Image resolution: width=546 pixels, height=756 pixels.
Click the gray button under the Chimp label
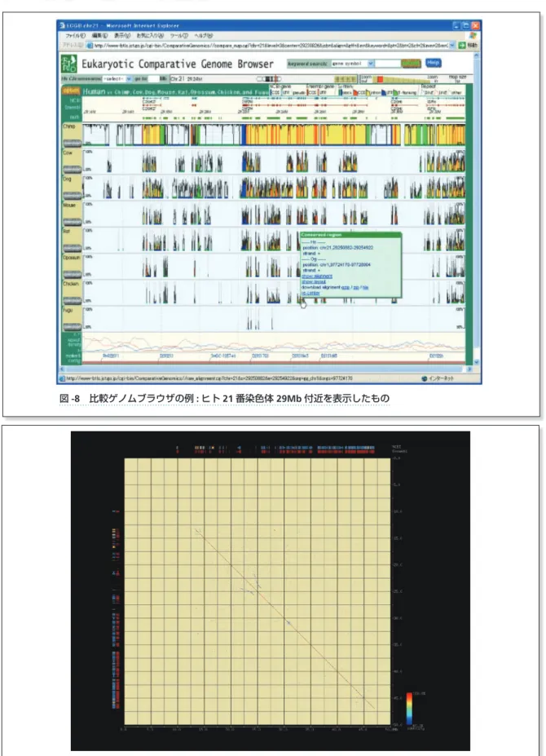tap(73, 144)
